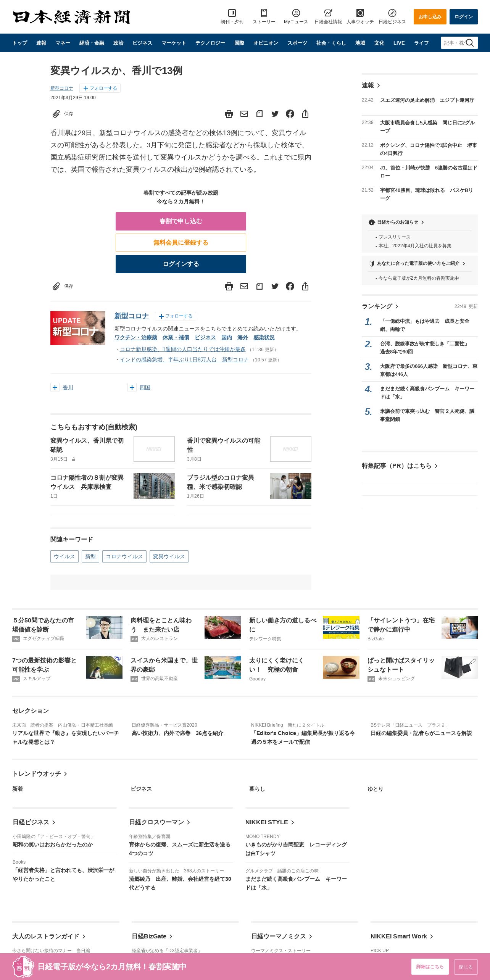Open the 変異ウイルス keyword tag

pyautogui.click(x=169, y=556)
